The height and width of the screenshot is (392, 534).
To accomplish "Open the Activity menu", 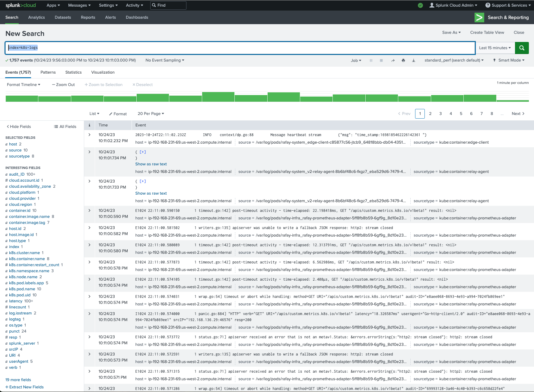I will [x=135, y=5].
